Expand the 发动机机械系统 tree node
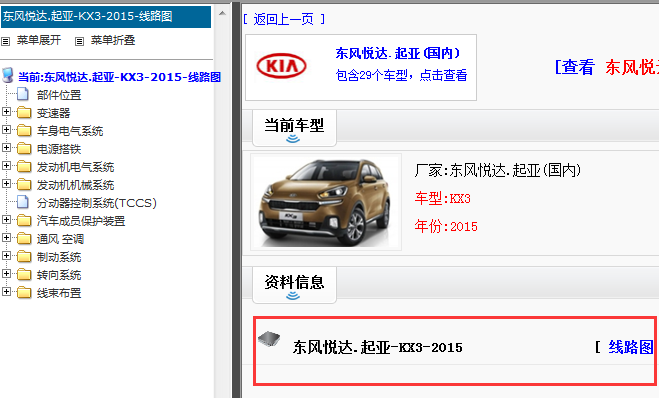Screen dimensions: 659x398 (x=6, y=184)
